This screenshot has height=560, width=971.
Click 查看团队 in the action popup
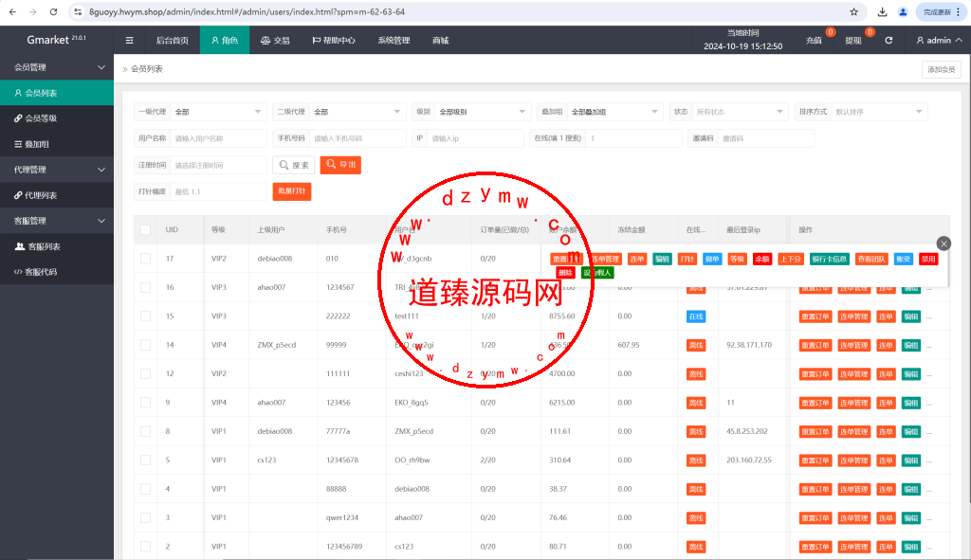pyautogui.click(x=871, y=260)
